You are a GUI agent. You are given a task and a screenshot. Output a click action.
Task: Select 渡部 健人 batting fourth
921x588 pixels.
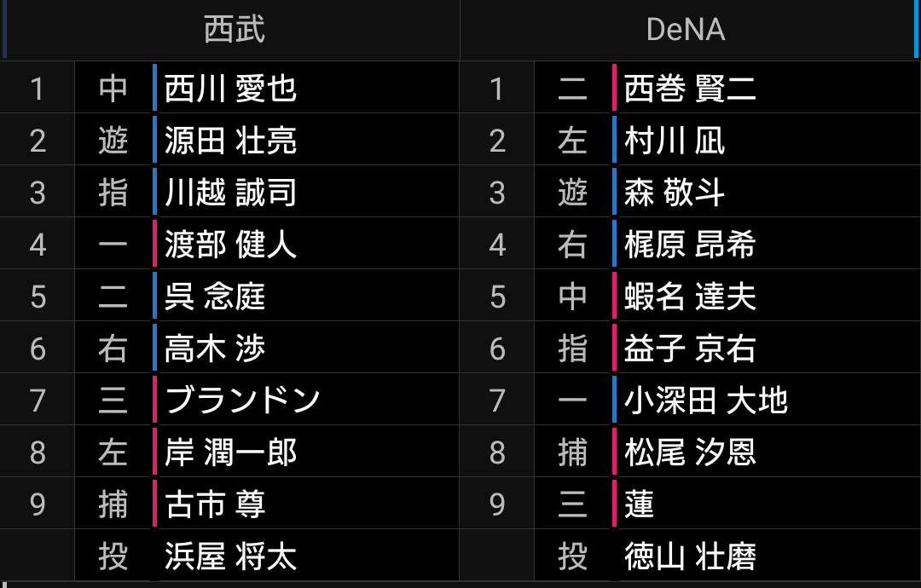[x=230, y=245]
